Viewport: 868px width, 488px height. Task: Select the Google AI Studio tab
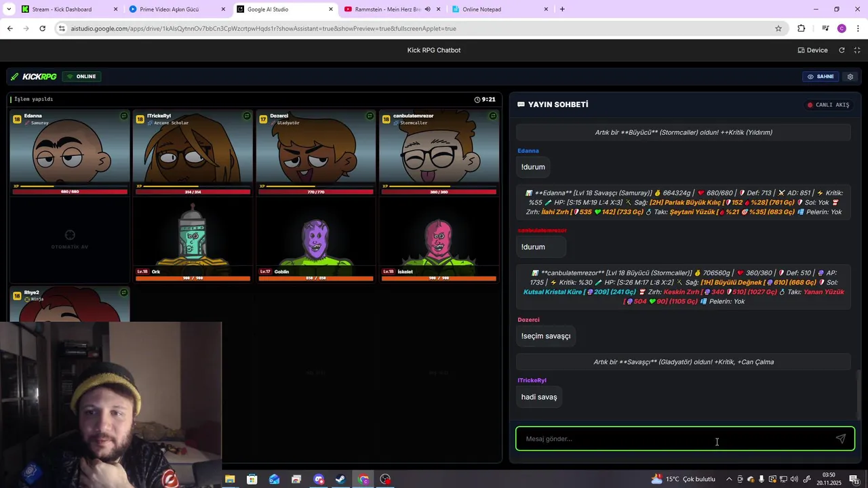click(x=285, y=9)
